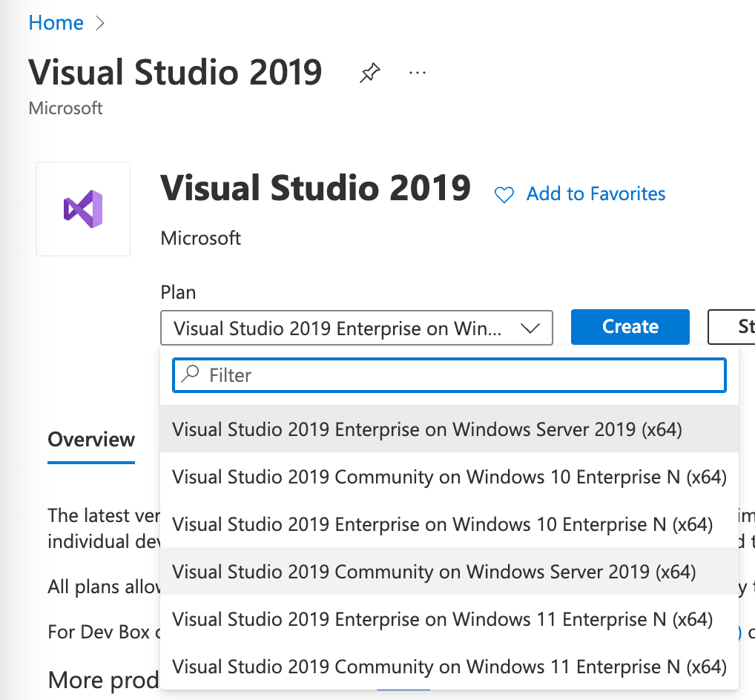Click the magnifier icon in Filter box
Viewport: 755px width, 700px height.
click(x=191, y=374)
